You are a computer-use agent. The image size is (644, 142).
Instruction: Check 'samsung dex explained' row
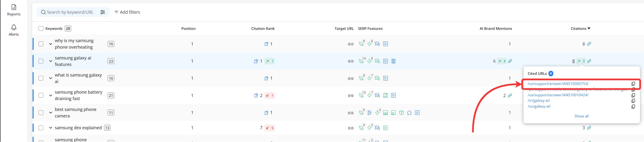click(41, 128)
